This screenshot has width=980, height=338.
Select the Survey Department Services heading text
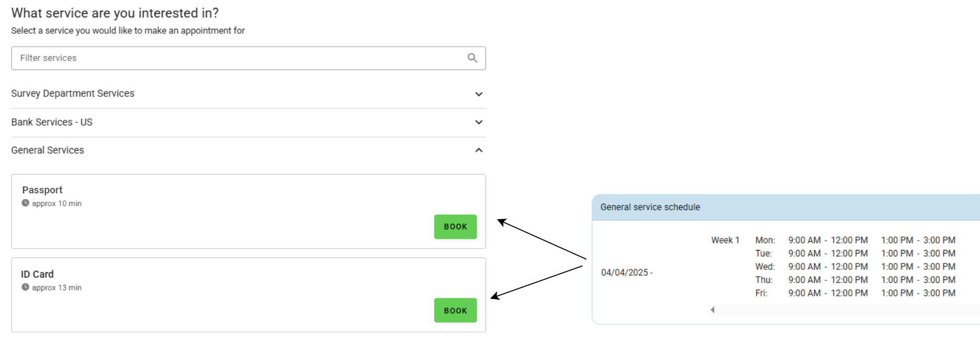(x=72, y=93)
